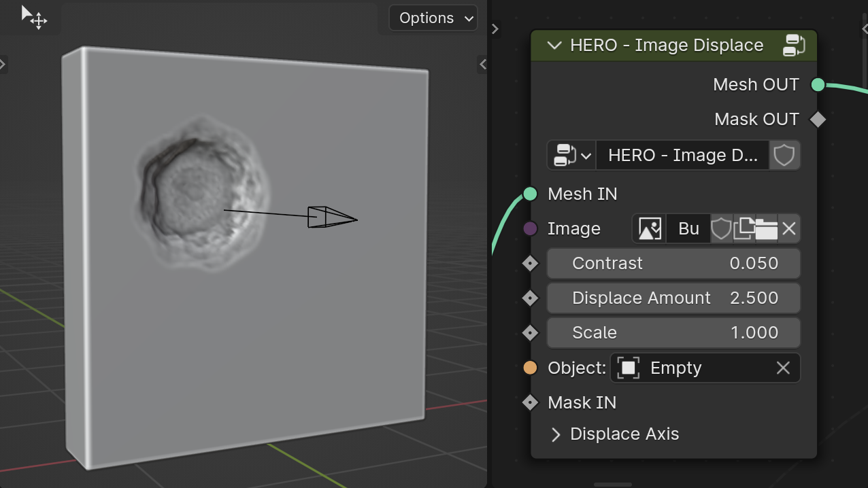This screenshot has height=488, width=868.
Task: Select the move cursor tool icon
Action: [x=33, y=17]
